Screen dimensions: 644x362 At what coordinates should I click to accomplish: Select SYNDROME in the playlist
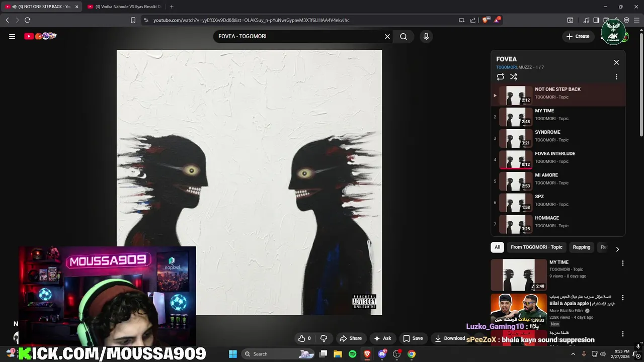coord(558,138)
